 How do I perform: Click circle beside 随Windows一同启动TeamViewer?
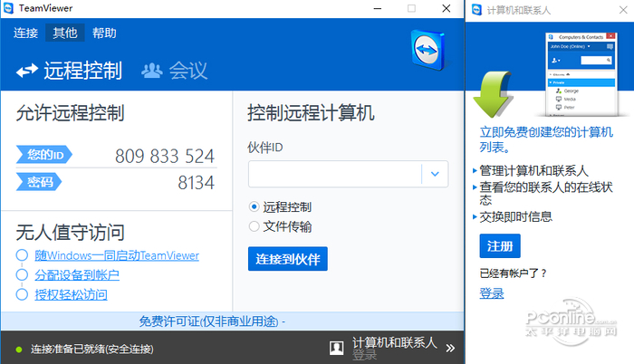click(22, 255)
